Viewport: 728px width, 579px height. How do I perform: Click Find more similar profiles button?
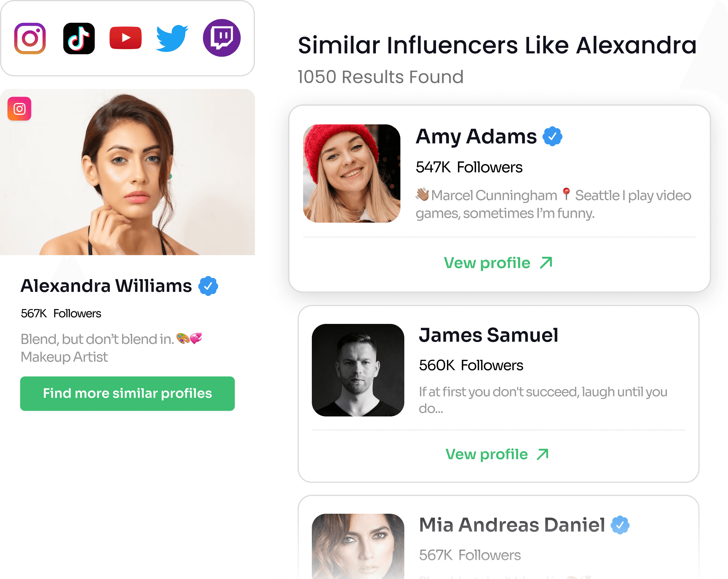pos(127,394)
